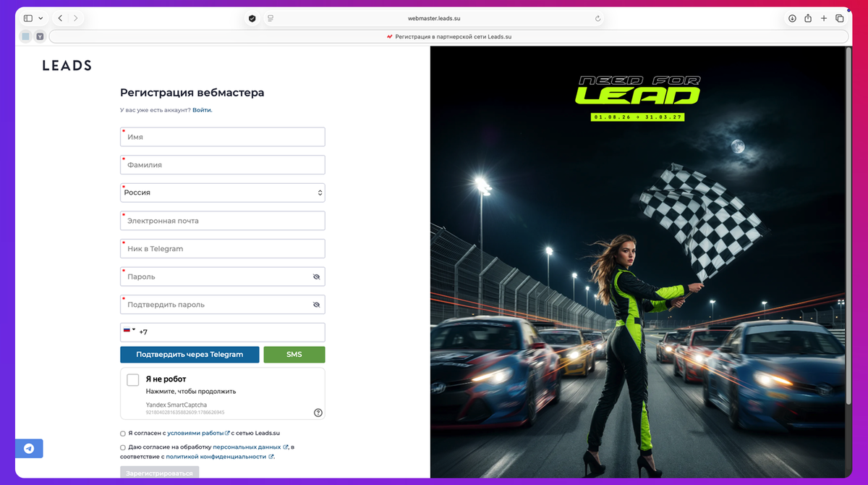Click the Need for Lead banner image
This screenshot has width=868, height=485.
click(637, 262)
